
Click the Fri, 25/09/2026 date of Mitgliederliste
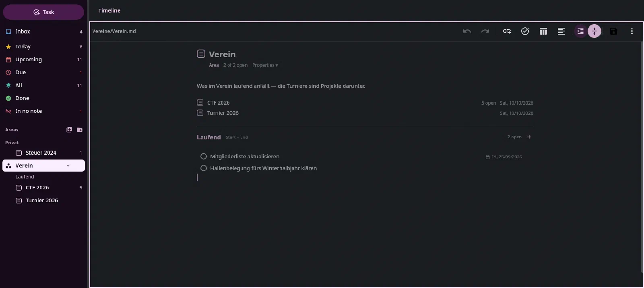point(504,157)
